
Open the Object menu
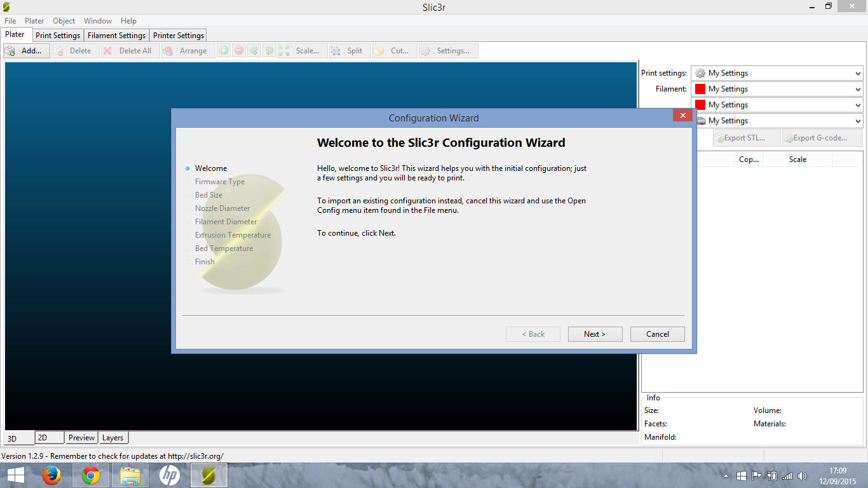tap(64, 21)
